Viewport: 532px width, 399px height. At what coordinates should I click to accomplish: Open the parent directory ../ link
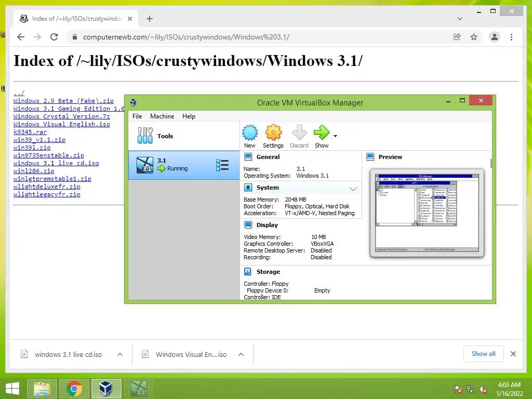[x=19, y=93]
